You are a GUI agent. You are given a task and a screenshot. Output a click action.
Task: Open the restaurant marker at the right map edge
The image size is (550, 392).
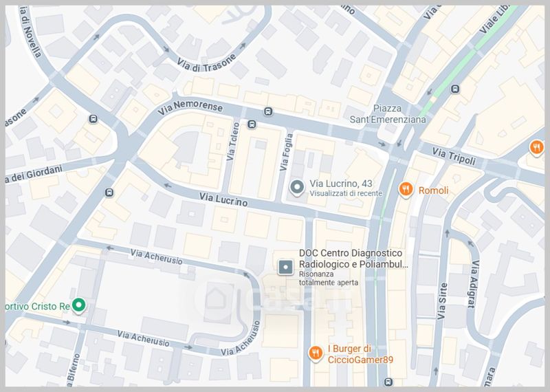pyautogui.click(x=536, y=147)
